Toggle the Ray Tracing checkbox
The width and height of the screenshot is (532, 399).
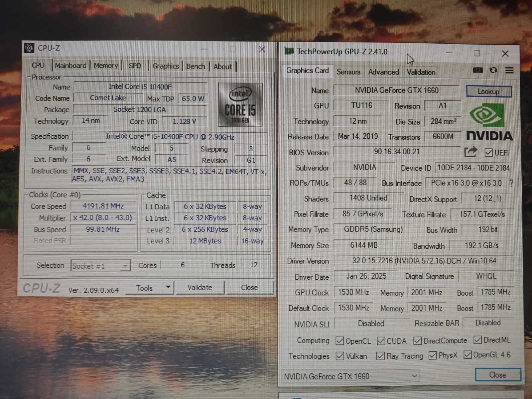tap(380, 356)
